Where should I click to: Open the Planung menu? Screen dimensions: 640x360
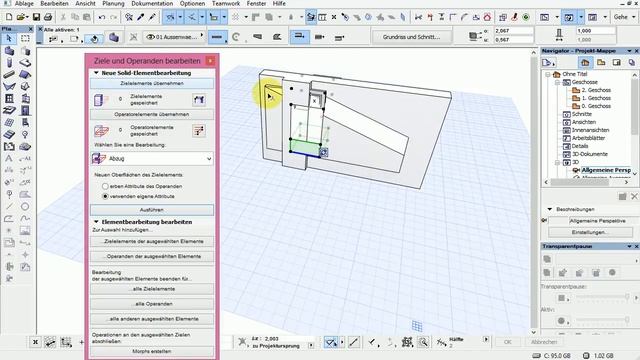pyautogui.click(x=113, y=3)
